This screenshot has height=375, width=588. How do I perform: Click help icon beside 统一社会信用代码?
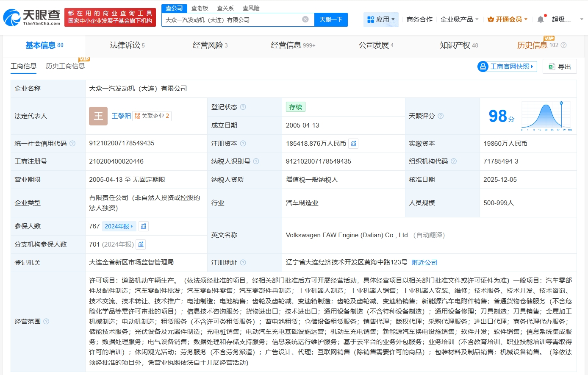point(72,144)
